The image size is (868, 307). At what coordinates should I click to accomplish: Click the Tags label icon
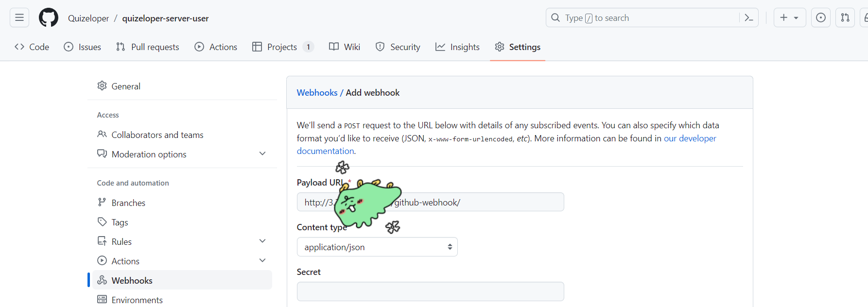coord(102,222)
